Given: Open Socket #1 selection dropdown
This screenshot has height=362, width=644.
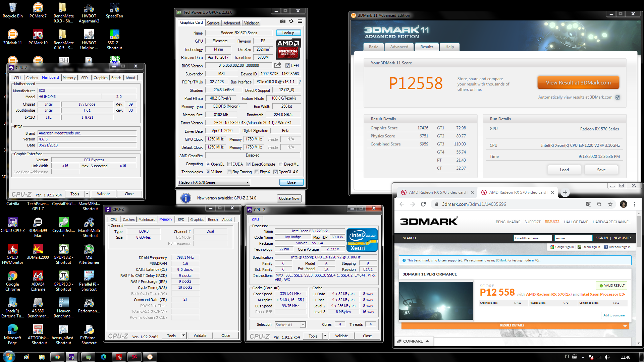Looking at the screenshot, I should pos(290,324).
